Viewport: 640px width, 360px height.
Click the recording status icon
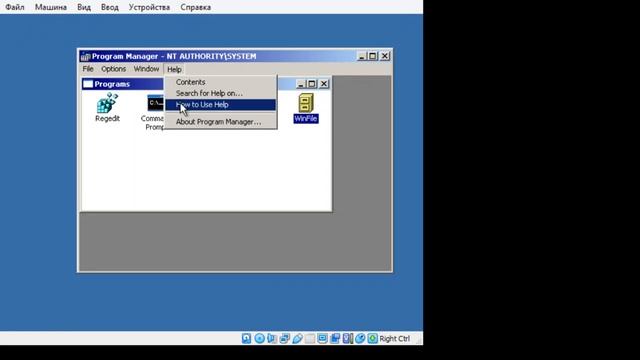pos(335,338)
